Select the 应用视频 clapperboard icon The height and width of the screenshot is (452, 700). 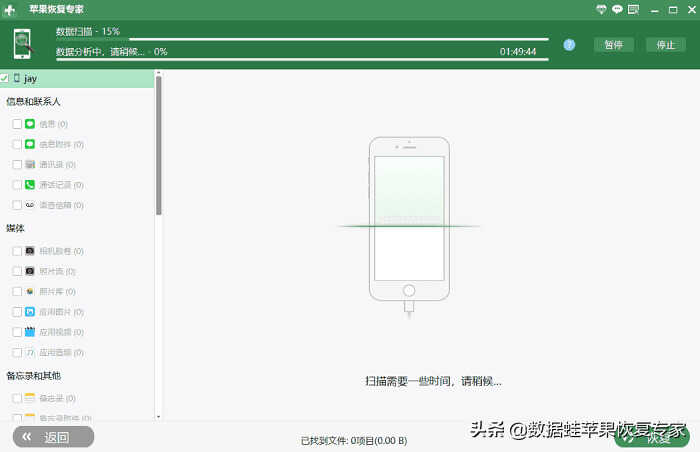click(30, 331)
